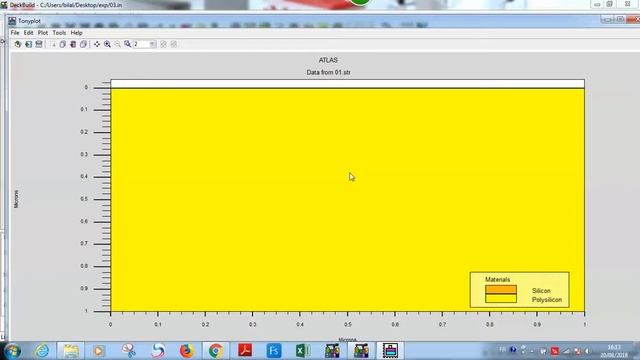Click the Tonyplot window title bar icon
Screen dimensions: 640x360
(12, 21)
